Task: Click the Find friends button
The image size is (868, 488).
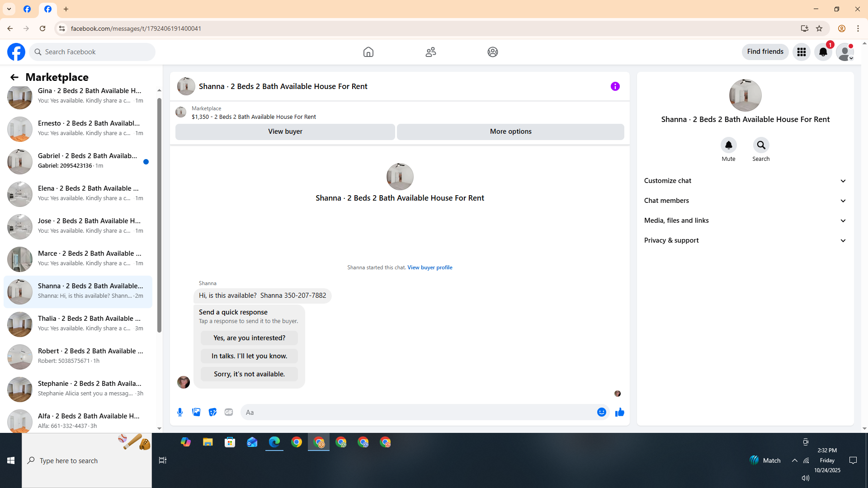Action: 765,52
